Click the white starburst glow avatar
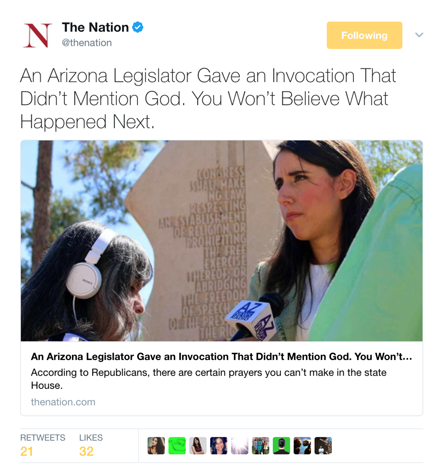447x468 pixels. pyautogui.click(x=240, y=446)
